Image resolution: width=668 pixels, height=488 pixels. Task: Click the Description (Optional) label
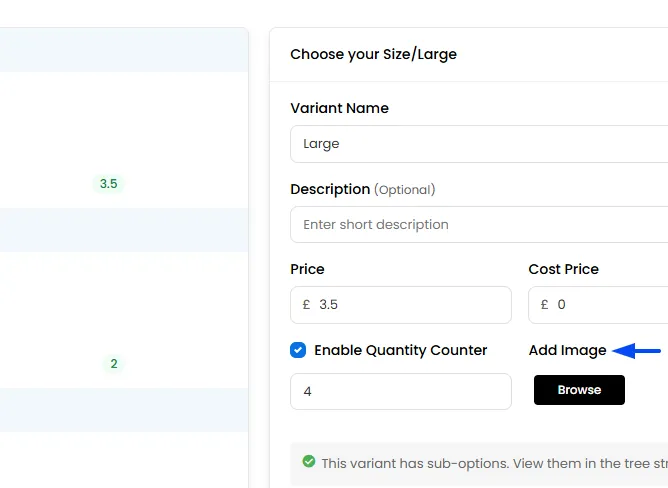click(363, 189)
